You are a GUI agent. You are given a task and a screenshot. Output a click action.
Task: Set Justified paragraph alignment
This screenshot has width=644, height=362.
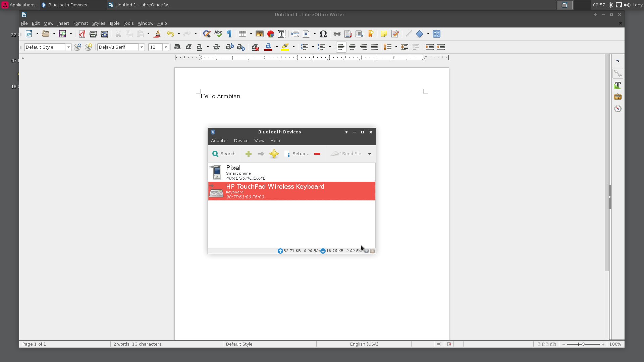pyautogui.click(x=374, y=47)
